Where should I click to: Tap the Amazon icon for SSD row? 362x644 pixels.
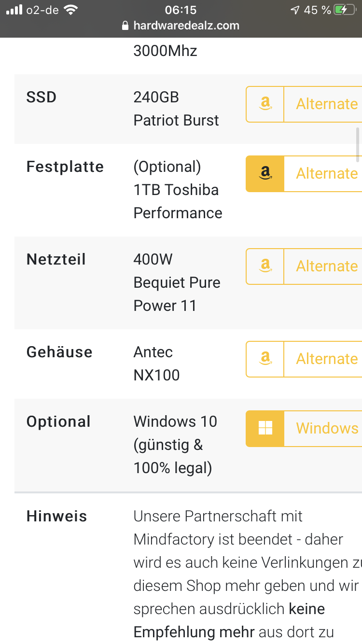click(265, 104)
